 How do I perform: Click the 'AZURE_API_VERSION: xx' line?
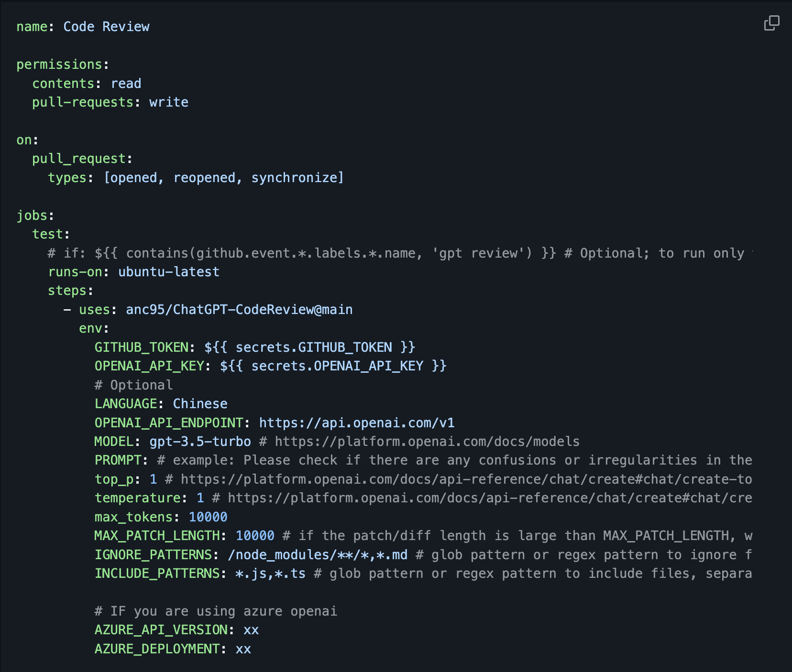177,630
